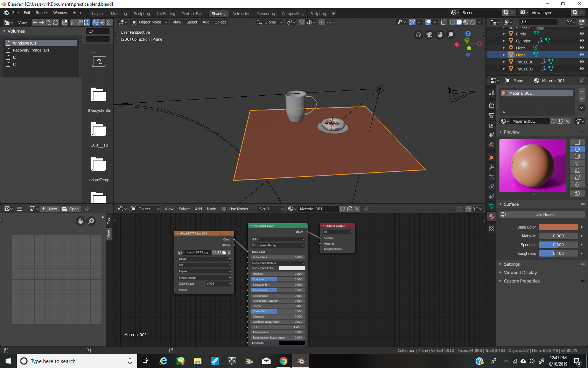Open the Christensen-Burley subsurface method dropdown

click(x=277, y=245)
